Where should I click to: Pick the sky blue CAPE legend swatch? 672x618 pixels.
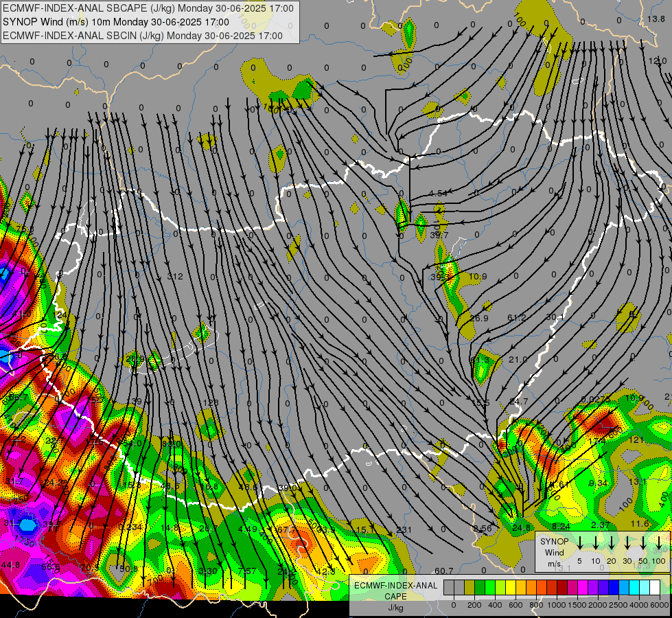623,588
